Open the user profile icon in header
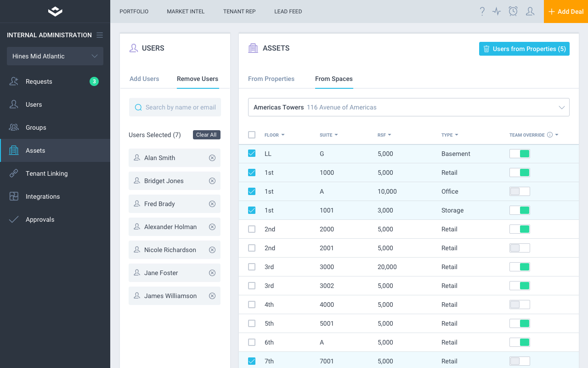588x368 pixels. pos(530,11)
